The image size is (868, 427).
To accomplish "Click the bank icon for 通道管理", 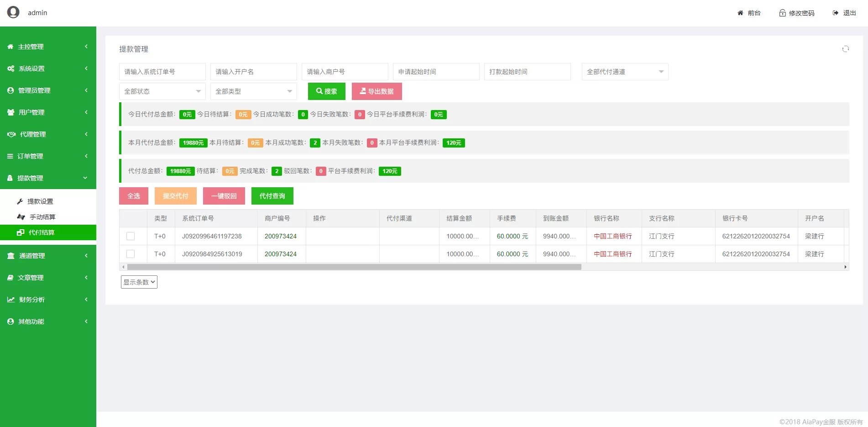I will (11, 256).
